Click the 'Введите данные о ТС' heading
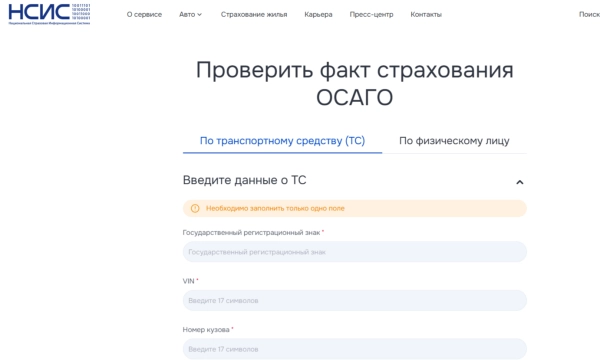 245,180
